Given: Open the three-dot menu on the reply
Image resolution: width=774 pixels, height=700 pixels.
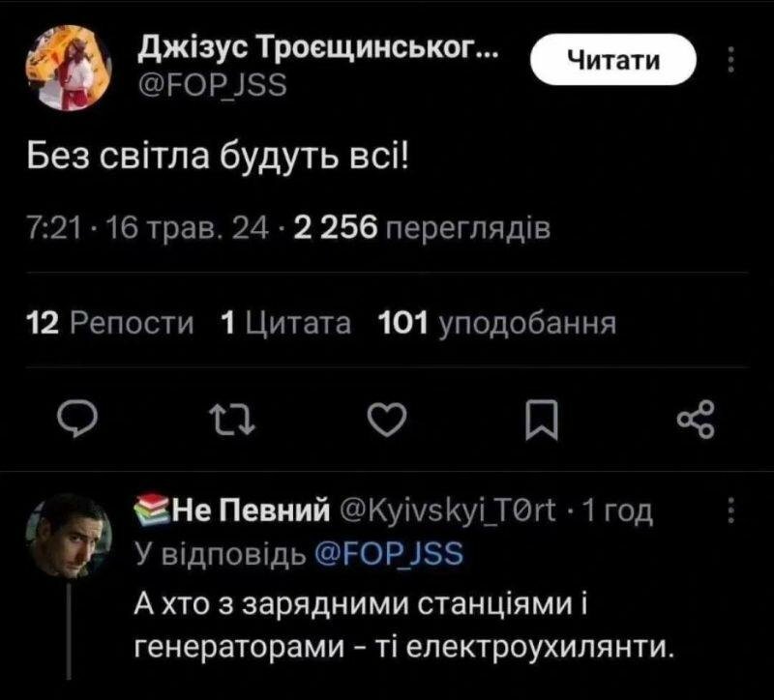Looking at the screenshot, I should pos(731,510).
